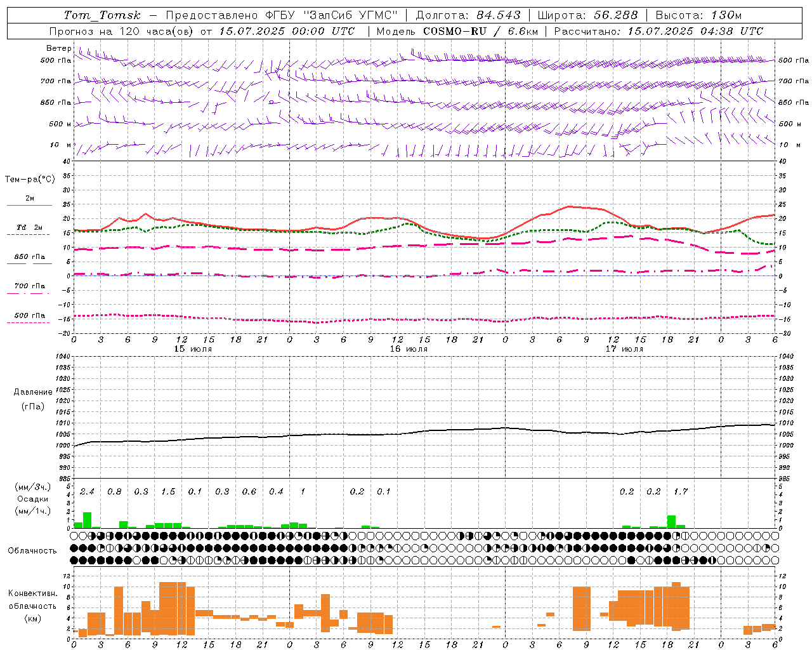This screenshot has width=812, height=650.
Task: Click the (гПа) pressure unit label
Action: pyautogui.click(x=33, y=407)
